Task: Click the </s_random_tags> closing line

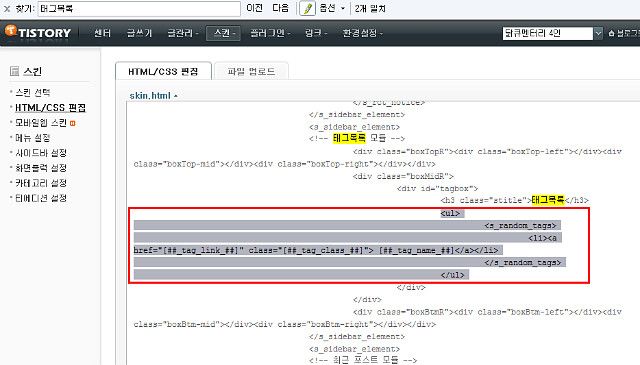Action: (523, 262)
